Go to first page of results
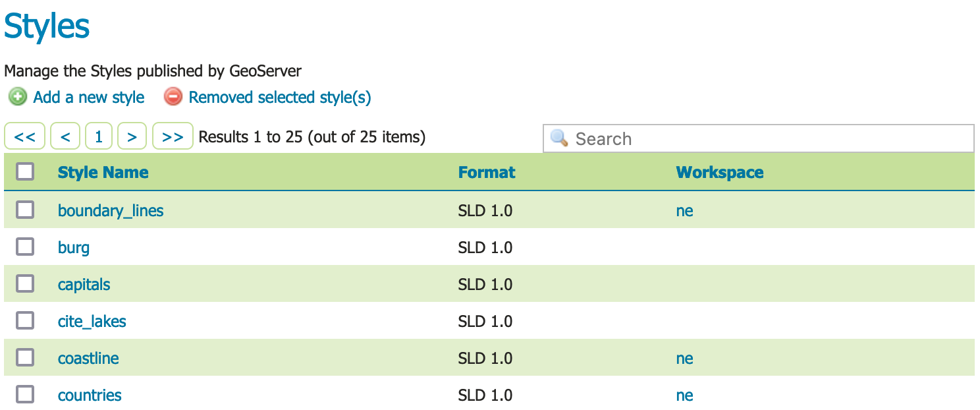The width and height of the screenshot is (980, 410). [x=25, y=136]
